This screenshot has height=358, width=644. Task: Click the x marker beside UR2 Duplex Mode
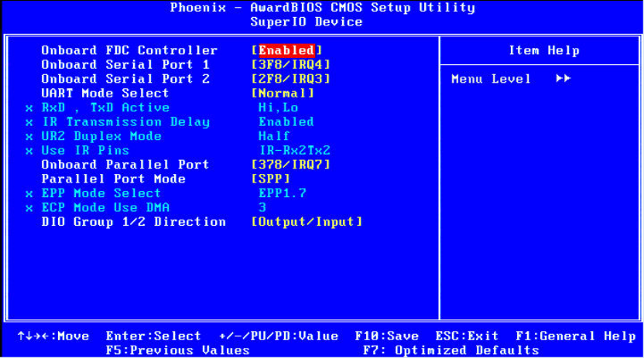click(x=29, y=137)
